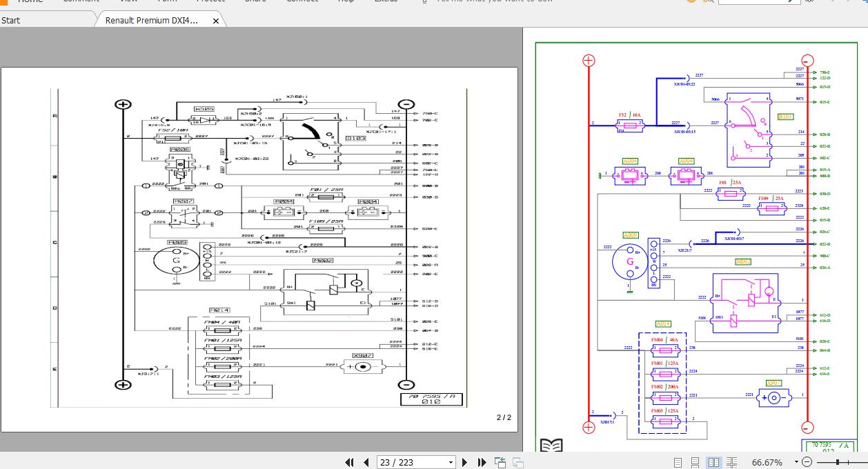Adjust the zoom slider handle
This screenshot has width=868, height=469.
coord(838,462)
